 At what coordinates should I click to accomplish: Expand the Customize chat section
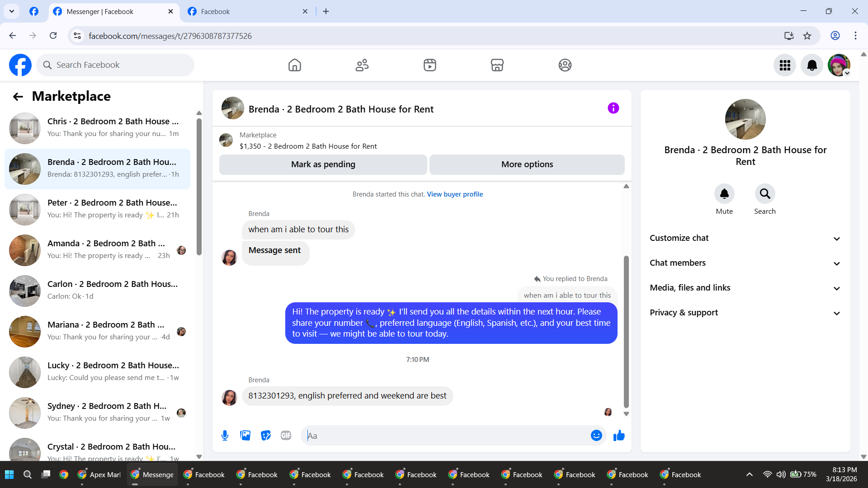pos(745,238)
